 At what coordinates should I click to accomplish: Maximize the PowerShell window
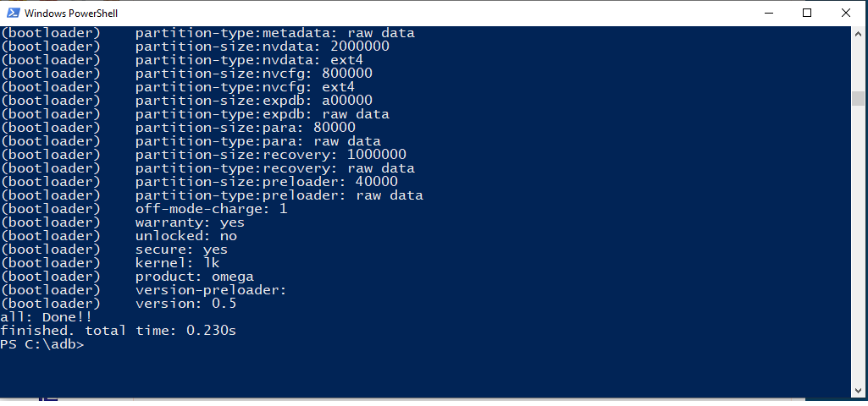pos(807,13)
